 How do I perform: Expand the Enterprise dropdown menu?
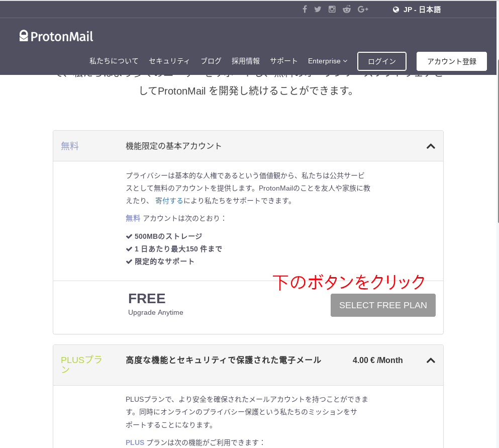pyautogui.click(x=328, y=61)
